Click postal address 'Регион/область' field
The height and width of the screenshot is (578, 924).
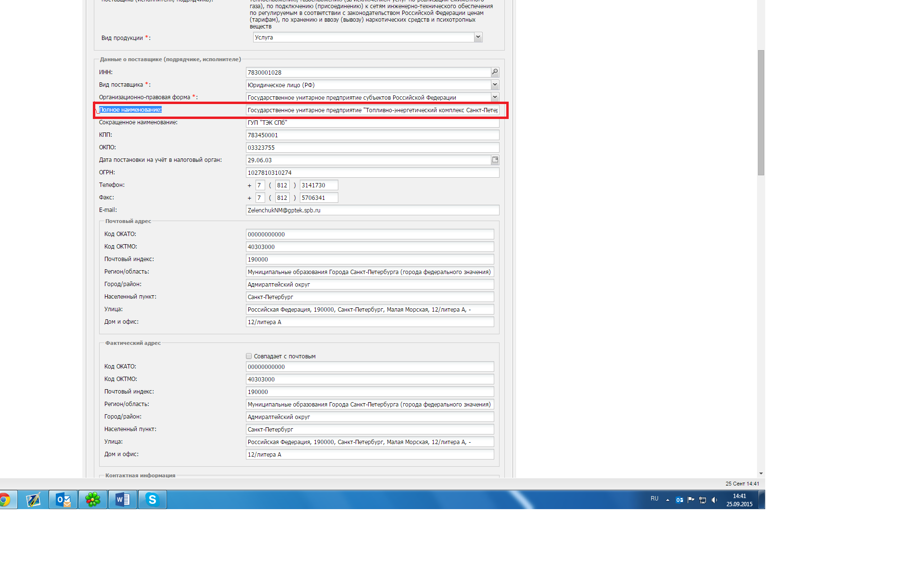click(370, 272)
